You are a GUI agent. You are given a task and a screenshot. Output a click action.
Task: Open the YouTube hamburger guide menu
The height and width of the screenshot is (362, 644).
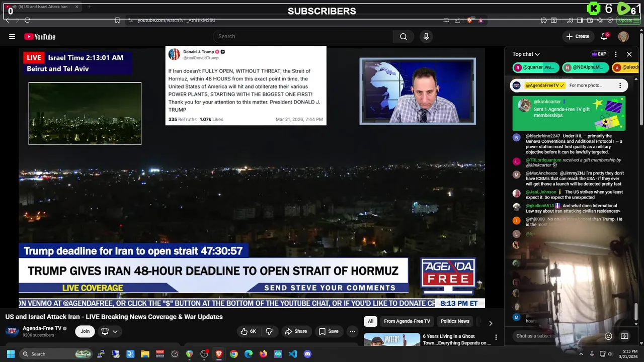point(12,37)
